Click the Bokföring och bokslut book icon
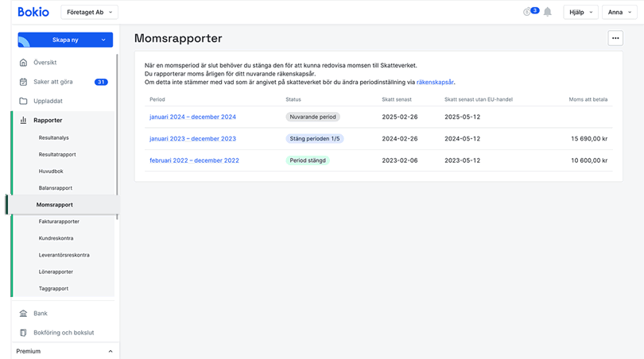The height and width of the screenshot is (359, 644). [23, 333]
